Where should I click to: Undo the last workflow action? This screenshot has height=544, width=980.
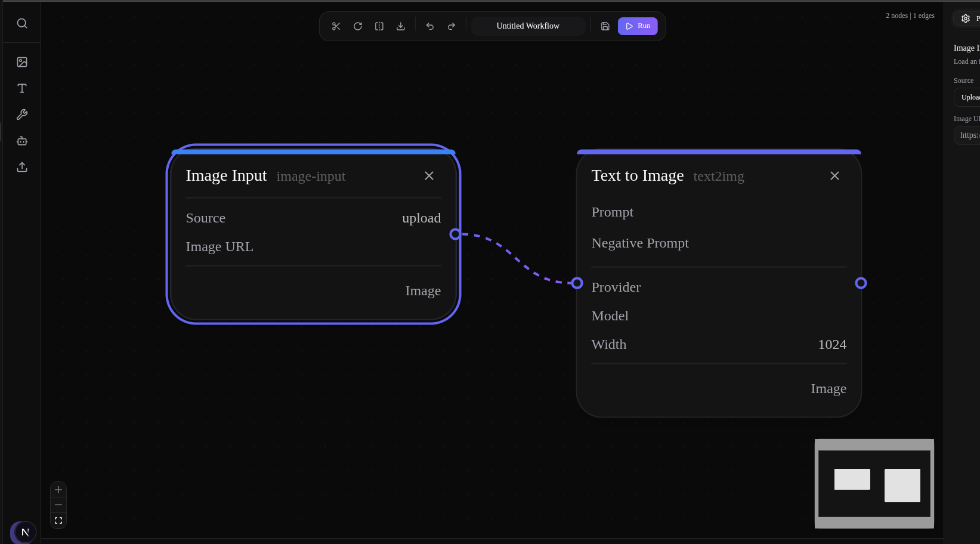[430, 26]
